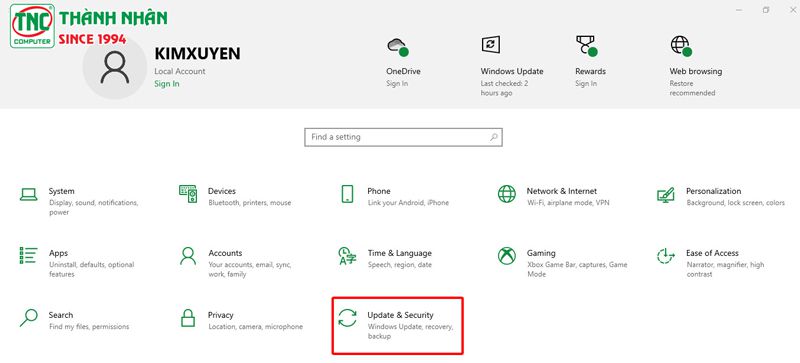Click the Web browsing globe icon
The width and height of the screenshot is (800, 363).
(681, 46)
